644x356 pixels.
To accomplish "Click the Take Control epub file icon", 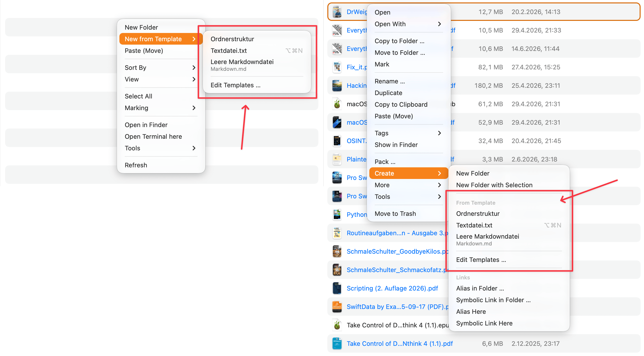I will click(337, 325).
